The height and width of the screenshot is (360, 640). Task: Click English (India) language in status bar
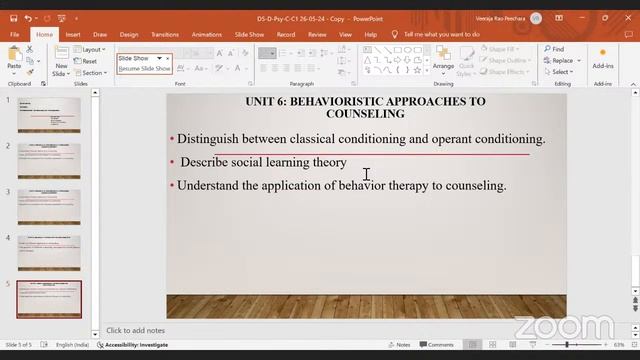[72, 345]
